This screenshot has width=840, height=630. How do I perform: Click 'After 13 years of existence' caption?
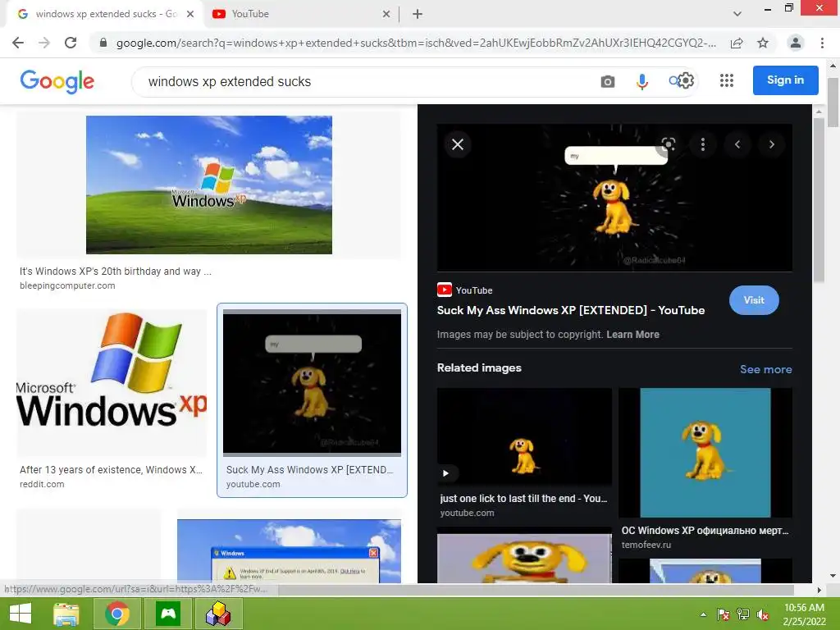point(111,470)
